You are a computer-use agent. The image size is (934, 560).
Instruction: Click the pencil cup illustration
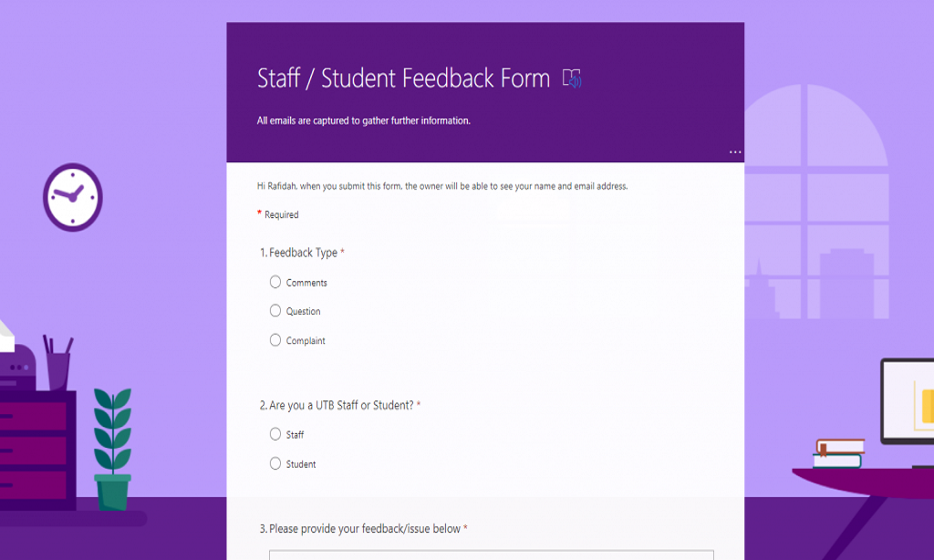click(x=57, y=364)
